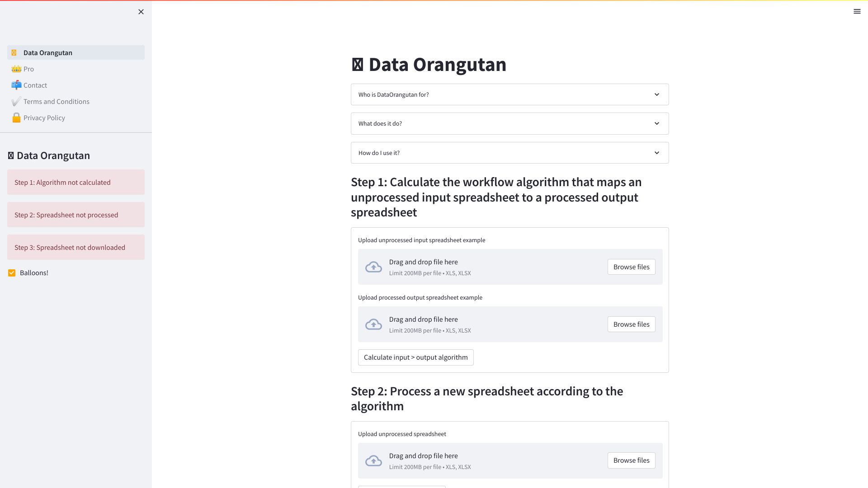868x488 pixels.
Task: Expand 'Who is DataOrangutan for?' section
Action: 509,94
